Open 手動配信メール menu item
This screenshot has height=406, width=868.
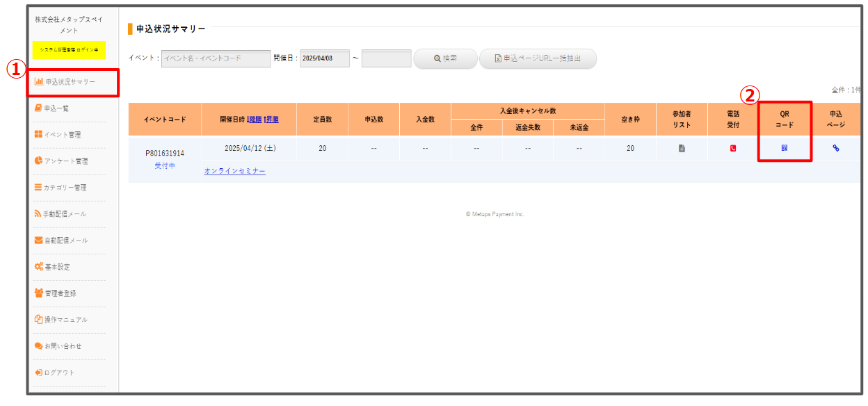[x=65, y=214]
